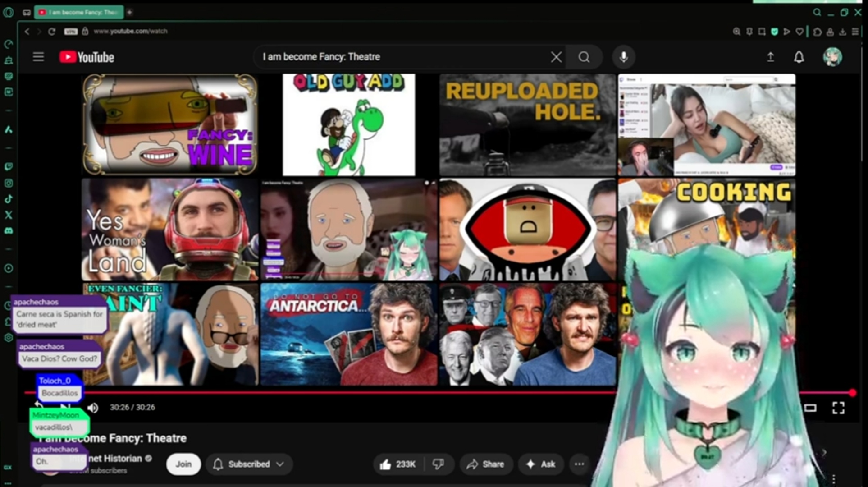Toggle fullscreen video mode
This screenshot has width=868, height=487.
click(838, 408)
